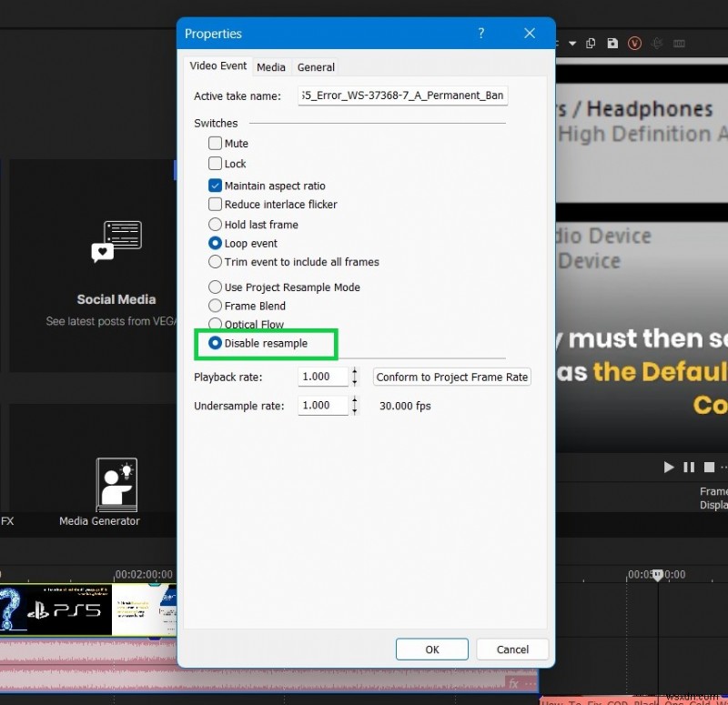Copy a snapshot of the video preview
The image size is (728, 705).
(591, 43)
